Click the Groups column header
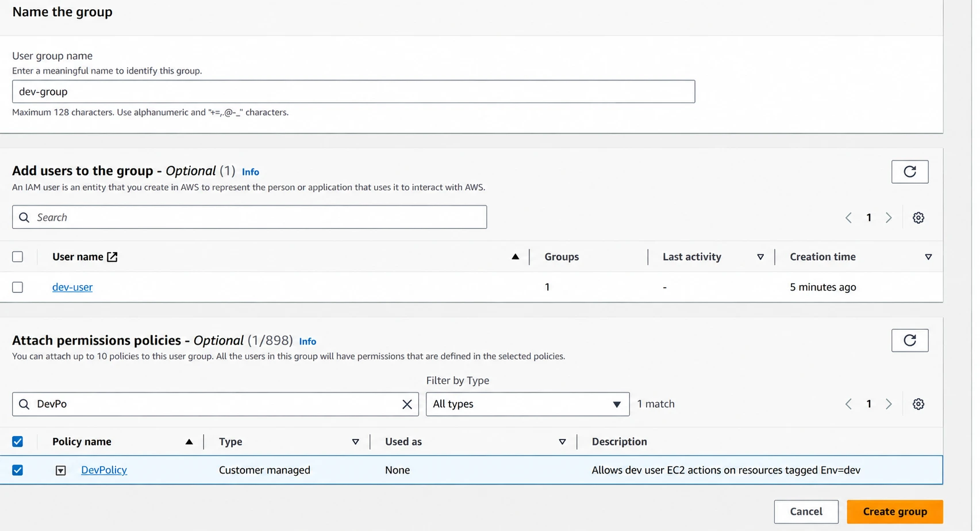This screenshot has width=980, height=531. pyautogui.click(x=562, y=257)
